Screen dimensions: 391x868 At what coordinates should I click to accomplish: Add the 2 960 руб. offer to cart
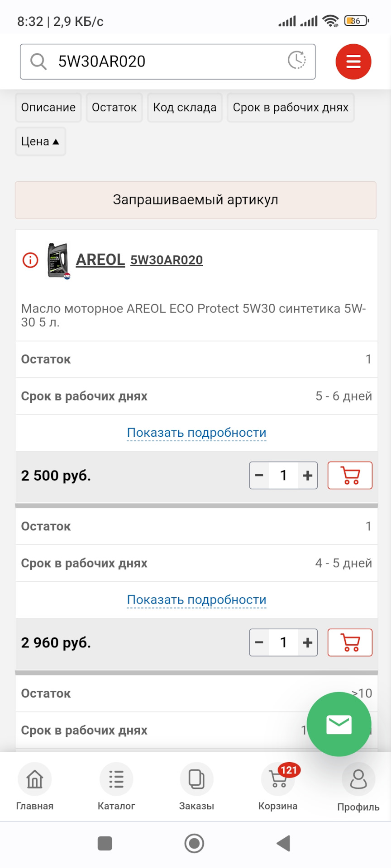coord(349,642)
